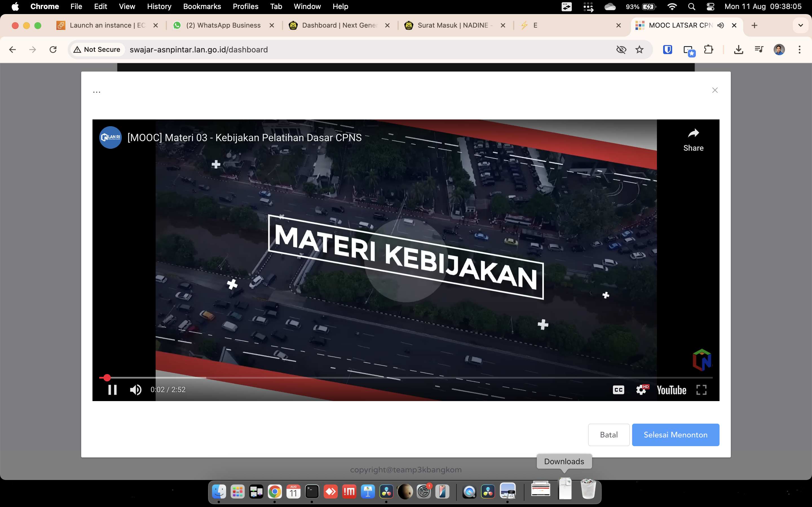
Task: Enter fullscreen mode on video
Action: [x=701, y=390]
